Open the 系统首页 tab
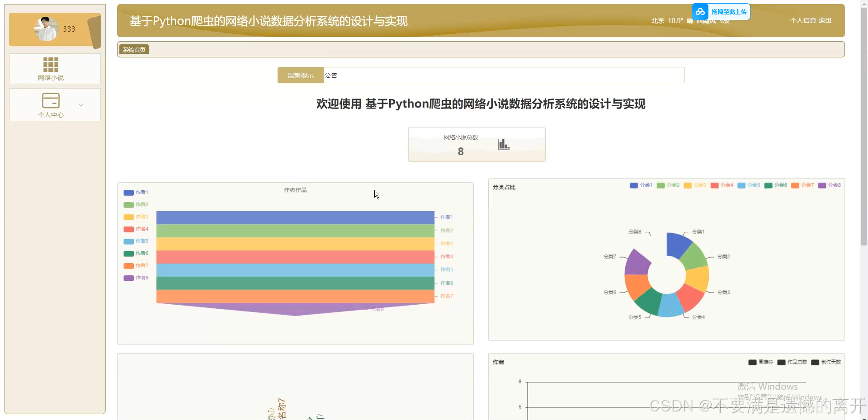Viewport: 868px width, 420px height. [x=134, y=50]
